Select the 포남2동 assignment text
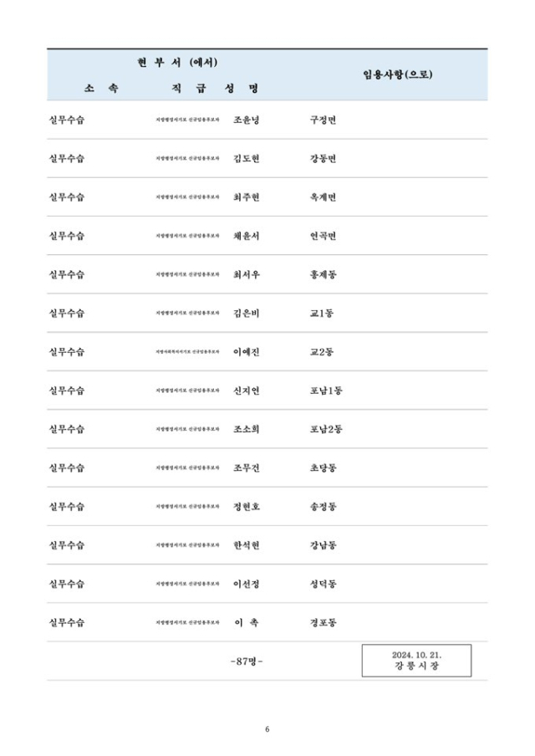This screenshot has width=535, height=756. (326, 429)
